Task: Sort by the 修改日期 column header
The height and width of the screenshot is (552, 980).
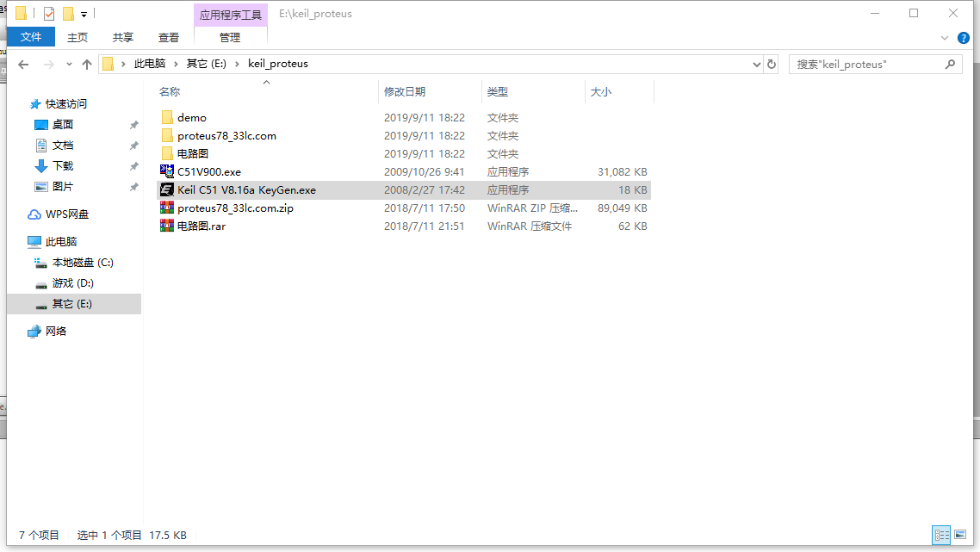Action: tap(405, 92)
